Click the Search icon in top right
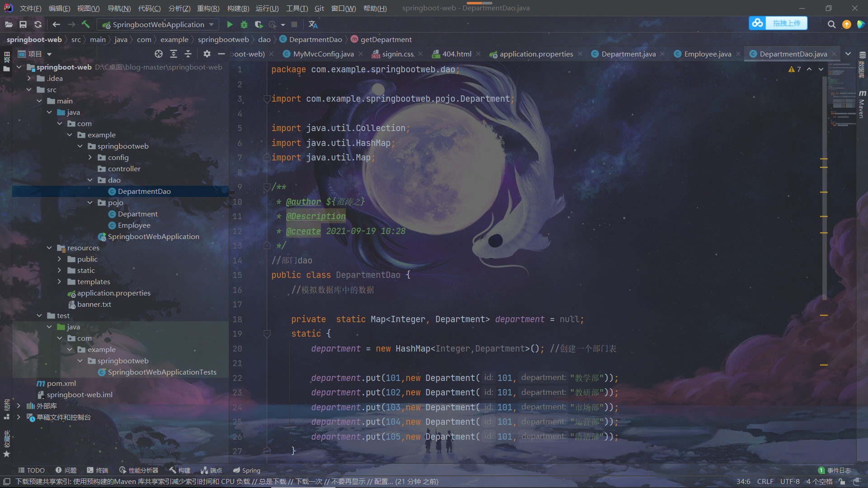This screenshot has height=488, width=868. [831, 24]
